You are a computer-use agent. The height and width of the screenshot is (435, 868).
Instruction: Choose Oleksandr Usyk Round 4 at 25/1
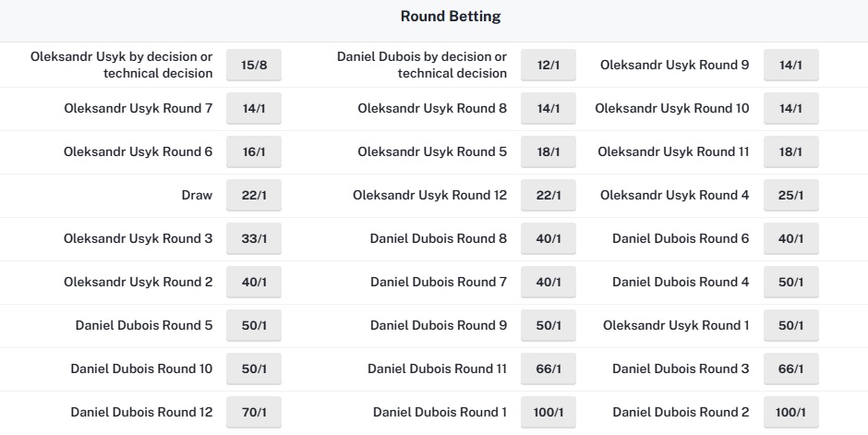(791, 196)
